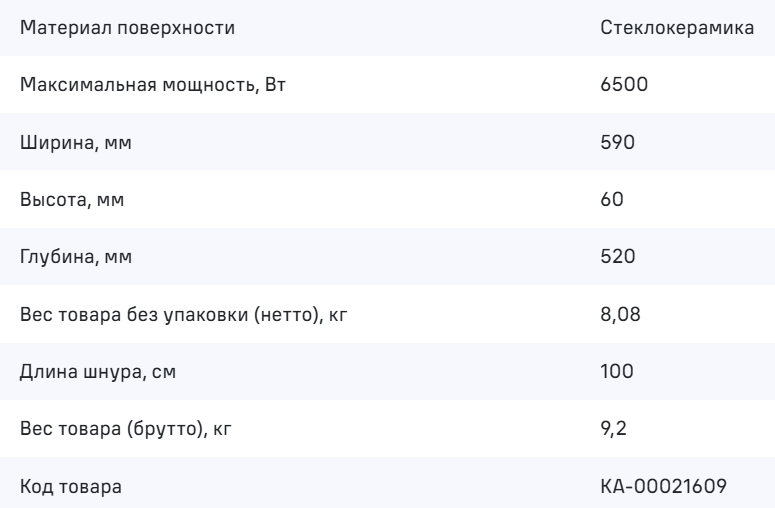Click the "Вес товара без упаковки" label
Screen dimensions: 775x508
click(140, 315)
